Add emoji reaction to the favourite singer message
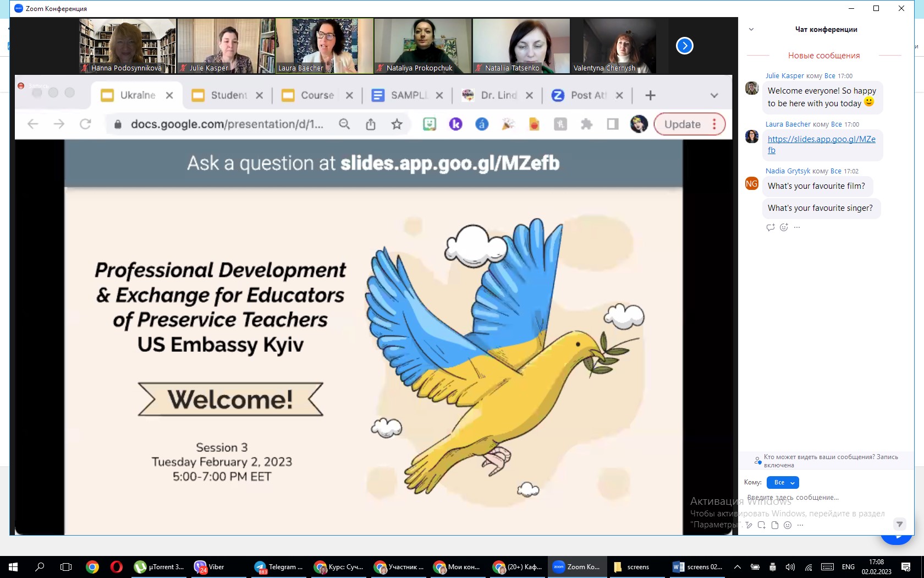Image resolution: width=924 pixels, height=578 pixels. point(784,227)
